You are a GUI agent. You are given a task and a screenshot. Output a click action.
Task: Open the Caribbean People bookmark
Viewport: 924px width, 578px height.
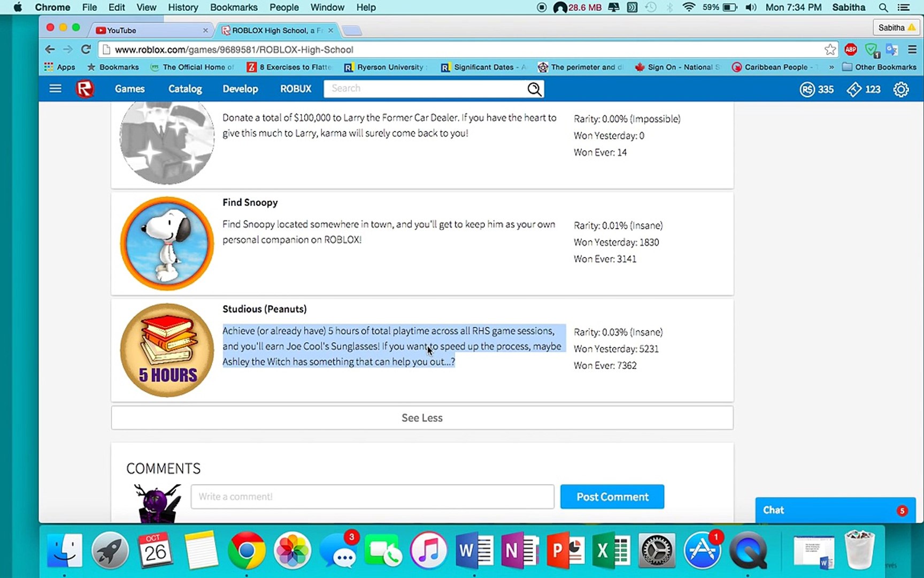click(x=774, y=67)
